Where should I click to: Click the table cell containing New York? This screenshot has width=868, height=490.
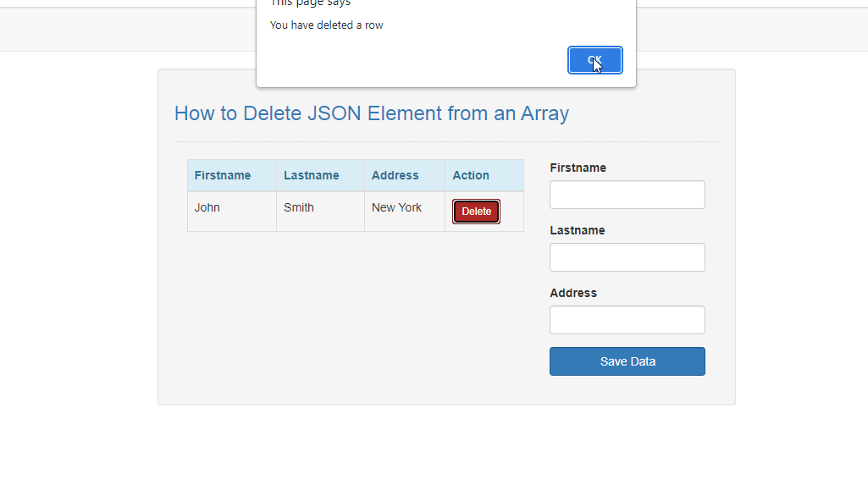(396, 207)
